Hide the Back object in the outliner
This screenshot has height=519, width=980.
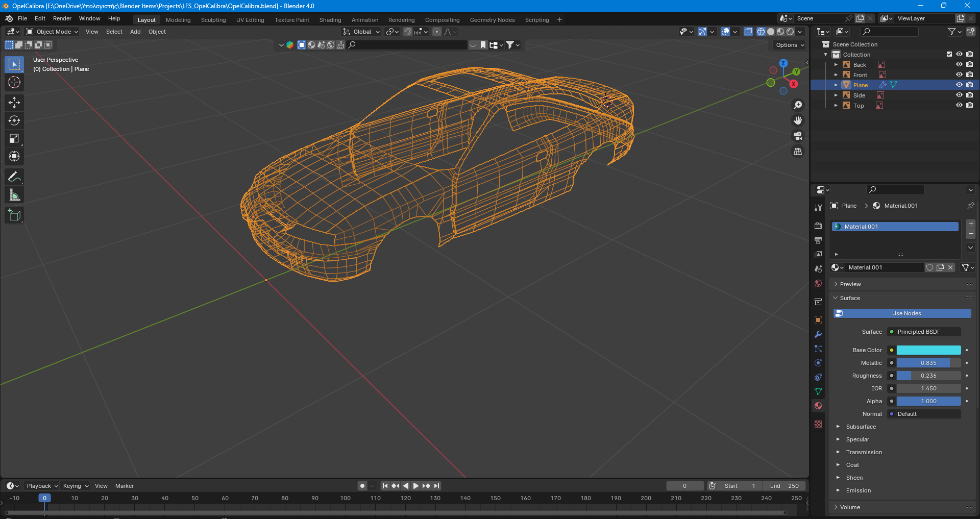[x=959, y=64]
